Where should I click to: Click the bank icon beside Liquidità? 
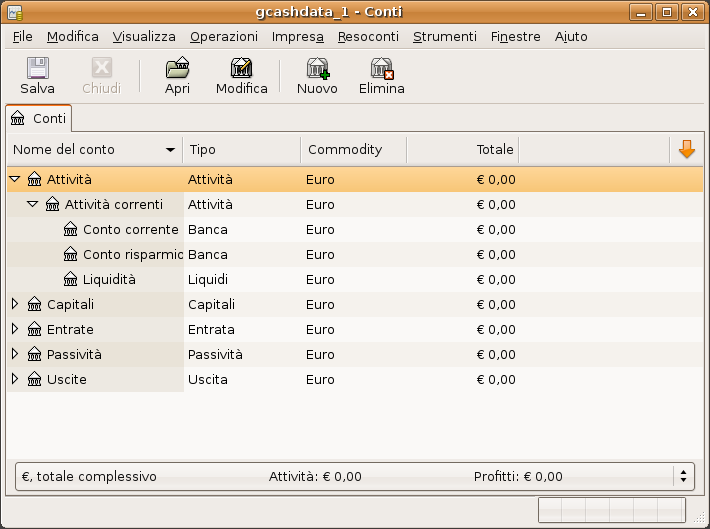[71, 279]
